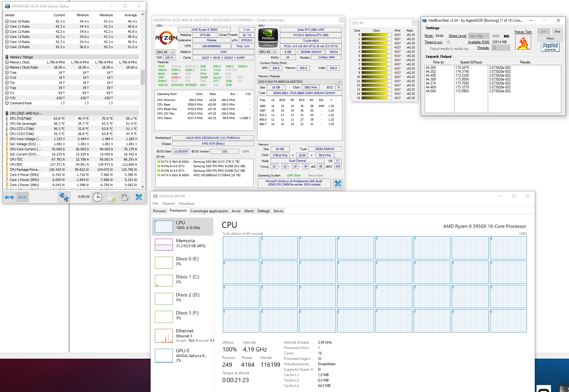Open the Memory Modules G Skill dropdown
Image resolution: width=569 pixels, height=392 pixels.
300,81
